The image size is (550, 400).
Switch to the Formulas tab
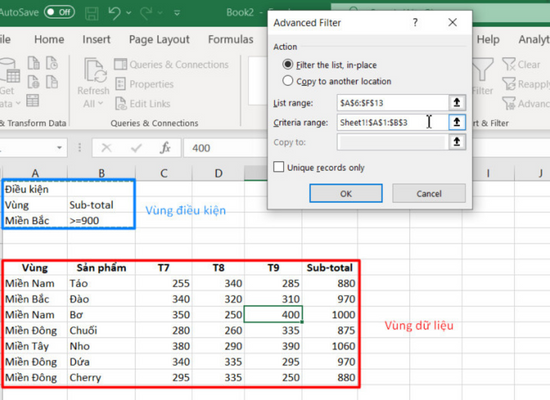click(x=230, y=39)
